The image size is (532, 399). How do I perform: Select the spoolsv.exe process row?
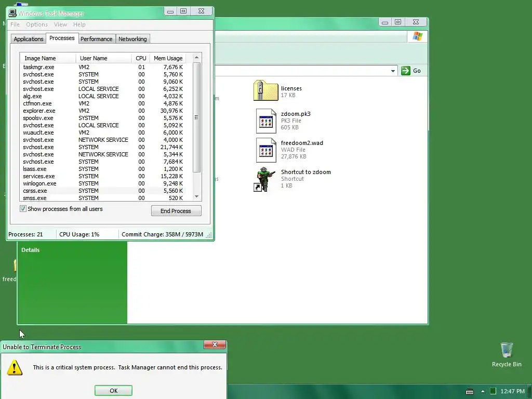(x=103, y=118)
